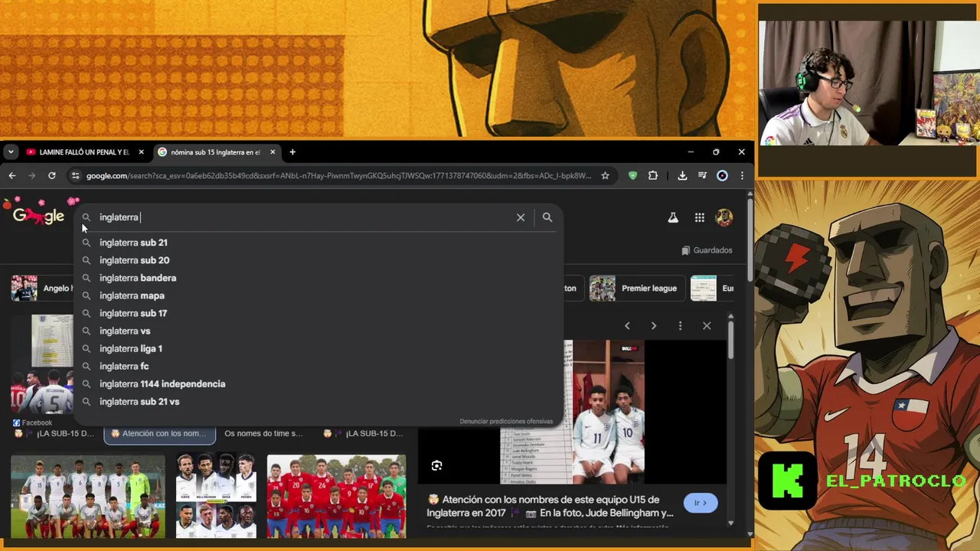
Task: Go back with the browser back arrow
Action: (12, 176)
